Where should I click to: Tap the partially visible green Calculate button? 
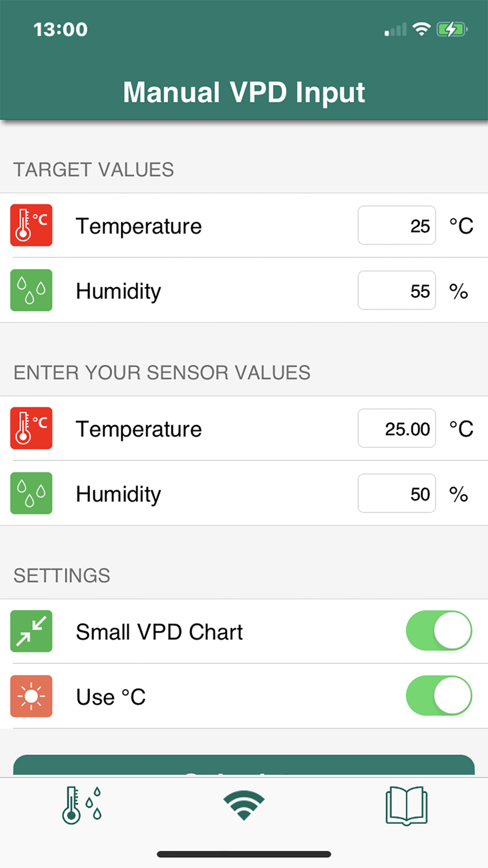[244, 765]
